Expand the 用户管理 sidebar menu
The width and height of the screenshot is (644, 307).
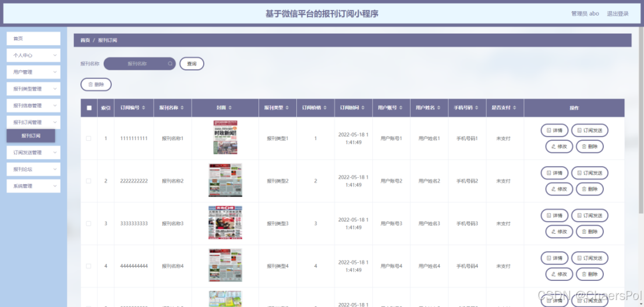click(33, 72)
